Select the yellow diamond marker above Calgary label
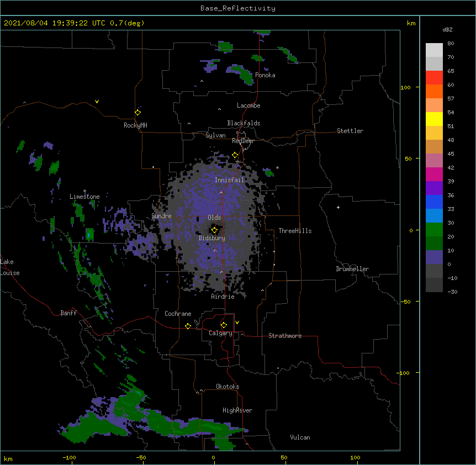The height and width of the screenshot is (465, 476). (x=224, y=325)
